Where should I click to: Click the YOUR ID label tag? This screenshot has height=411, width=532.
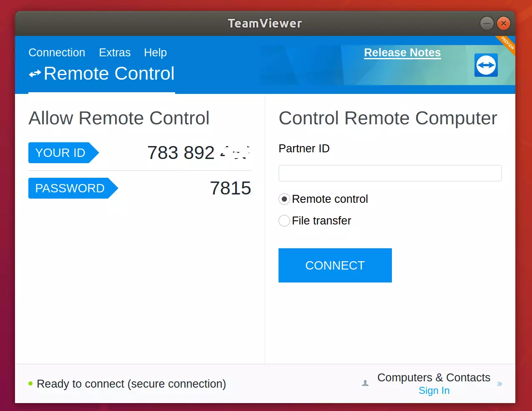[x=63, y=153]
